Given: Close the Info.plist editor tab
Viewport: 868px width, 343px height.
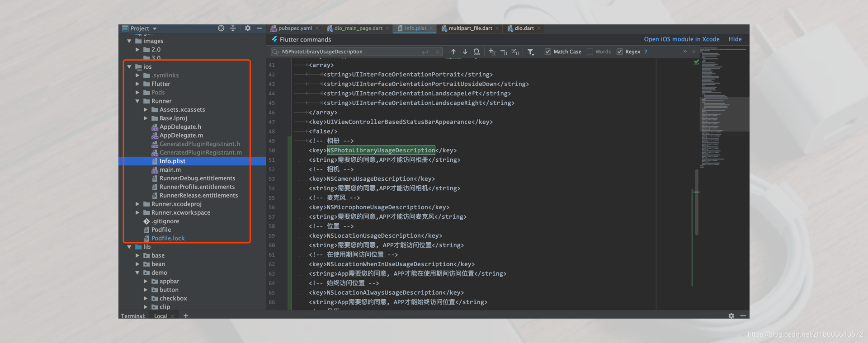Looking at the screenshot, I should (431, 28).
